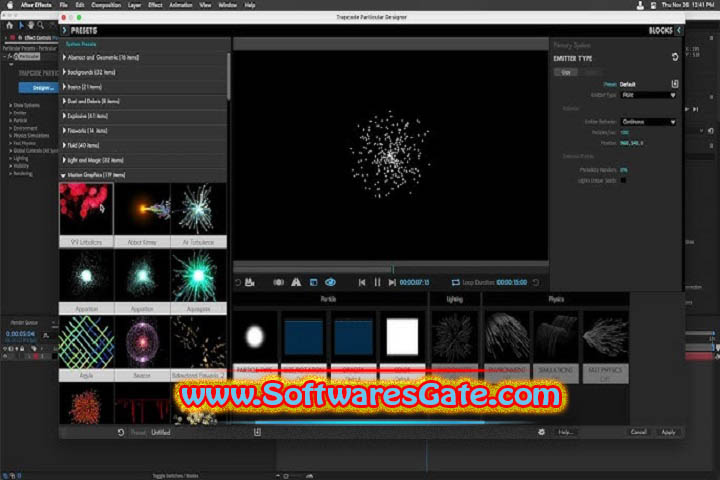Open the Particle Type block with white circle
The width and height of the screenshot is (720, 480).
254,336
